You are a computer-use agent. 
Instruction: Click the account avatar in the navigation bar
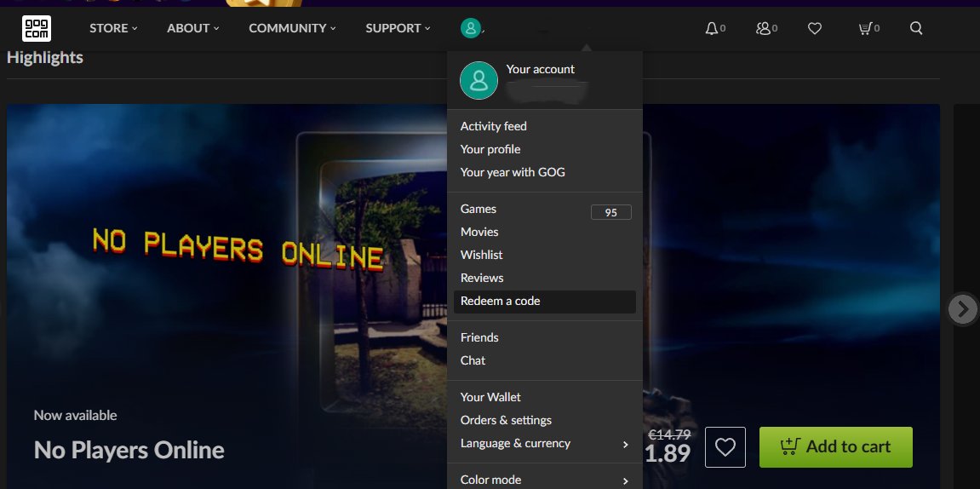471,28
